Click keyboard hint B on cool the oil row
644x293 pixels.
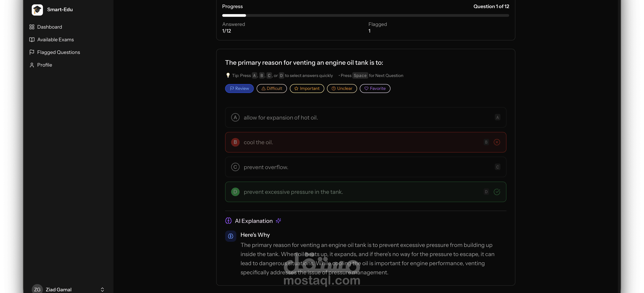486,142
